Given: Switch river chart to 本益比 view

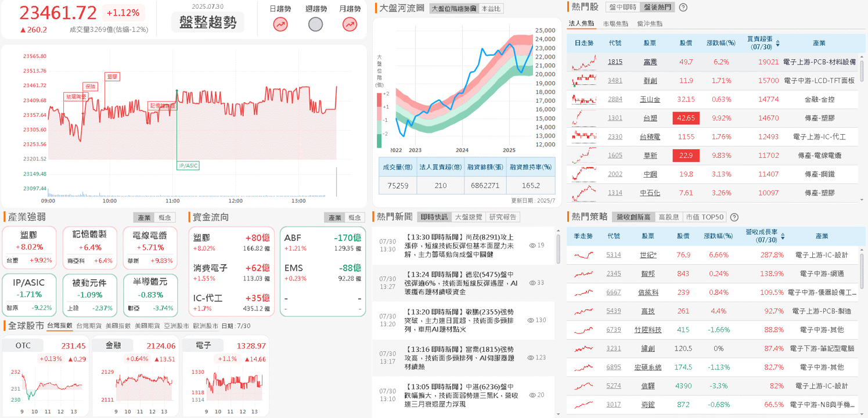Looking at the screenshot, I should pos(491,9).
